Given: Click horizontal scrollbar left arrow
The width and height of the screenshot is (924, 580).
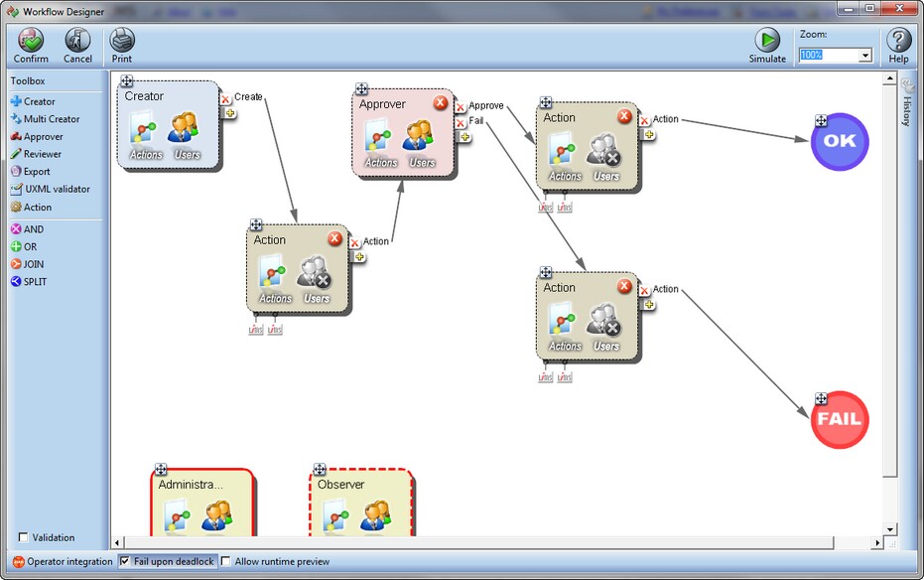Looking at the screenshot, I should coord(117,543).
